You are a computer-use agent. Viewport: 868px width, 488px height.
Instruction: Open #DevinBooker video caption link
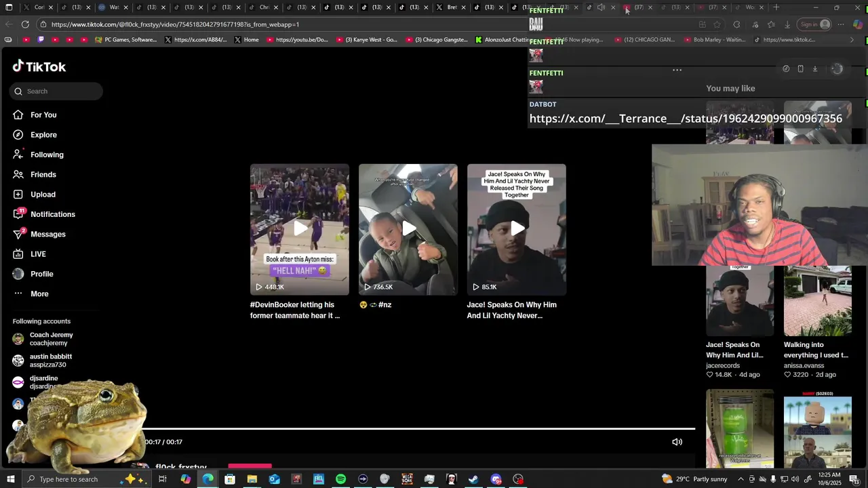295,310
